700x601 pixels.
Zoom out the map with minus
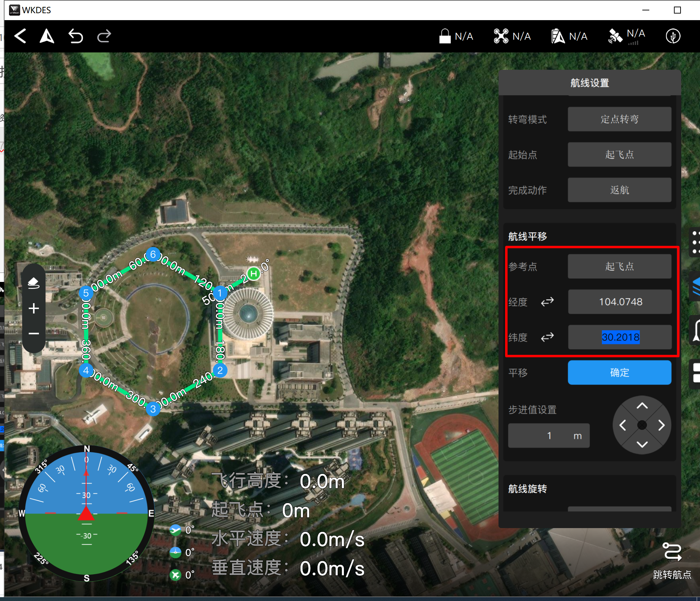[x=34, y=334]
